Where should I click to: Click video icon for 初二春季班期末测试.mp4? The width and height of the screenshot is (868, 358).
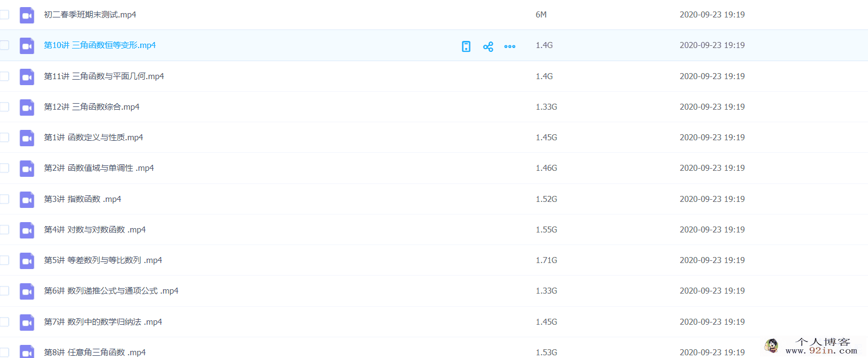click(x=27, y=15)
